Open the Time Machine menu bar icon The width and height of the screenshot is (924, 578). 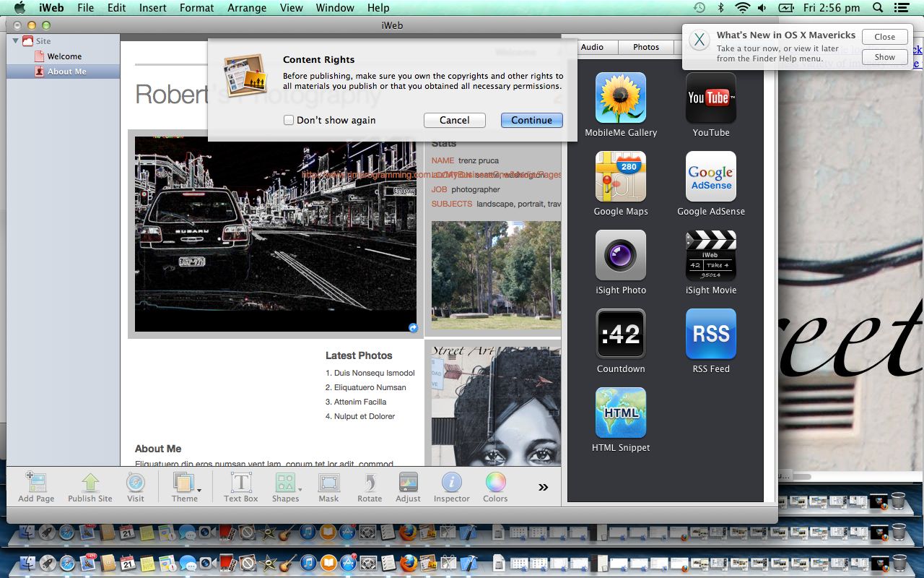pyautogui.click(x=699, y=8)
